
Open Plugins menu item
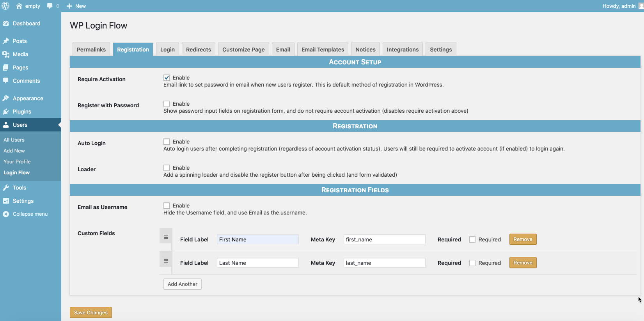30,112
